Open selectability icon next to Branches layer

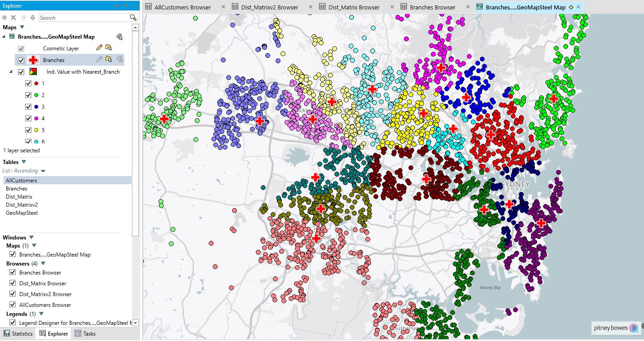coord(109,59)
